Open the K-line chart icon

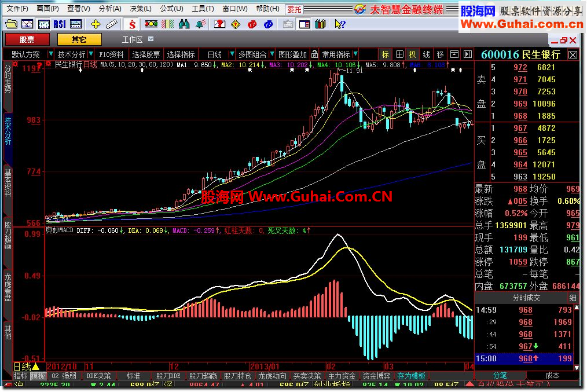click(x=43, y=24)
